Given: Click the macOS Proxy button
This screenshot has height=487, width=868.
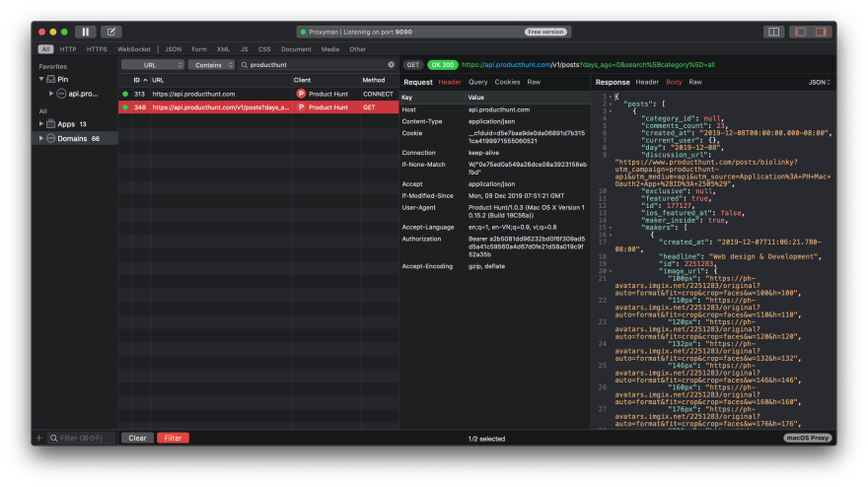Looking at the screenshot, I should (808, 438).
